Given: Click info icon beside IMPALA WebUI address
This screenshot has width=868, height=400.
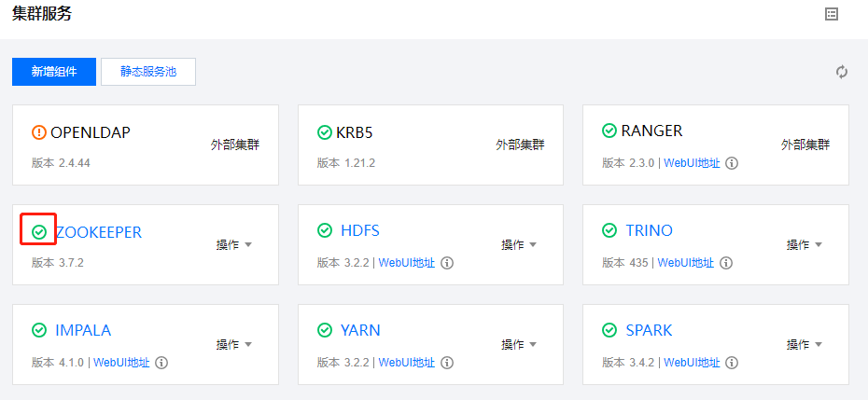Looking at the screenshot, I should pyautogui.click(x=161, y=363).
